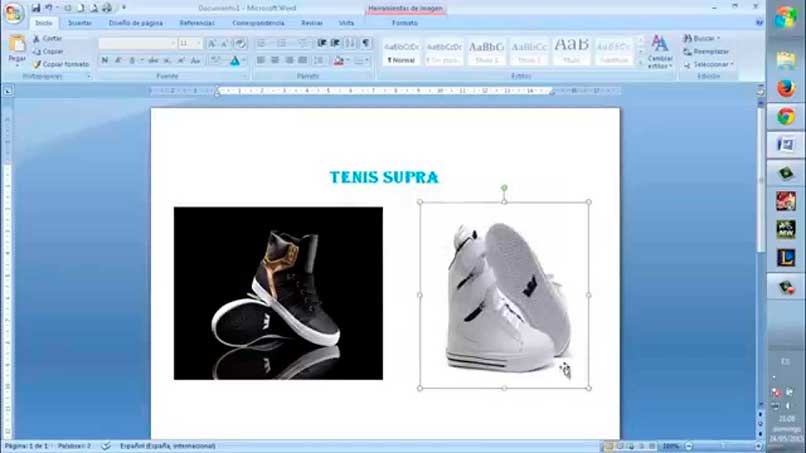Clear formatting with the eraser icon
The width and height of the screenshot is (806, 453).
(241, 44)
